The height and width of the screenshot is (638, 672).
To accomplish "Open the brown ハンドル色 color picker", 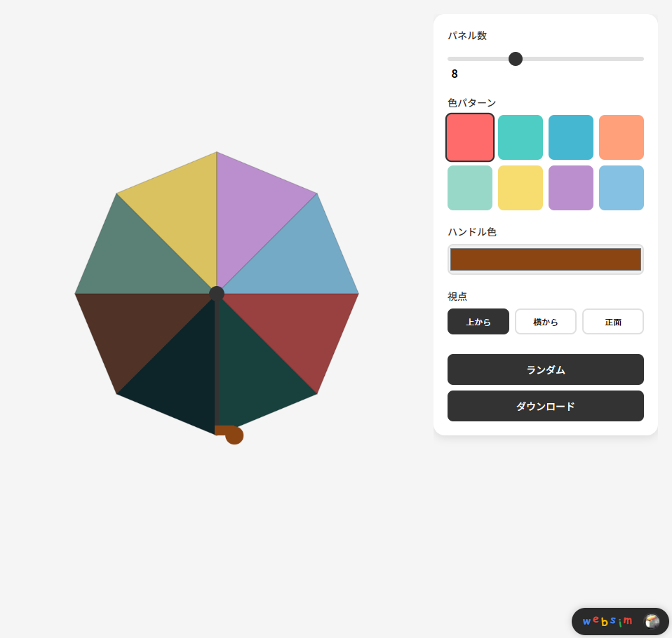I will [546, 259].
